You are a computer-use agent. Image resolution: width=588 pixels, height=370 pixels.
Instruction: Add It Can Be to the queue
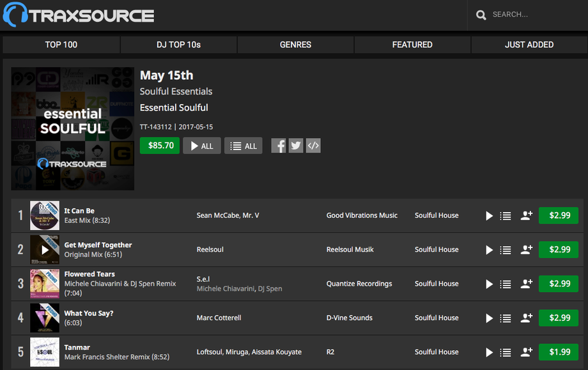(505, 216)
